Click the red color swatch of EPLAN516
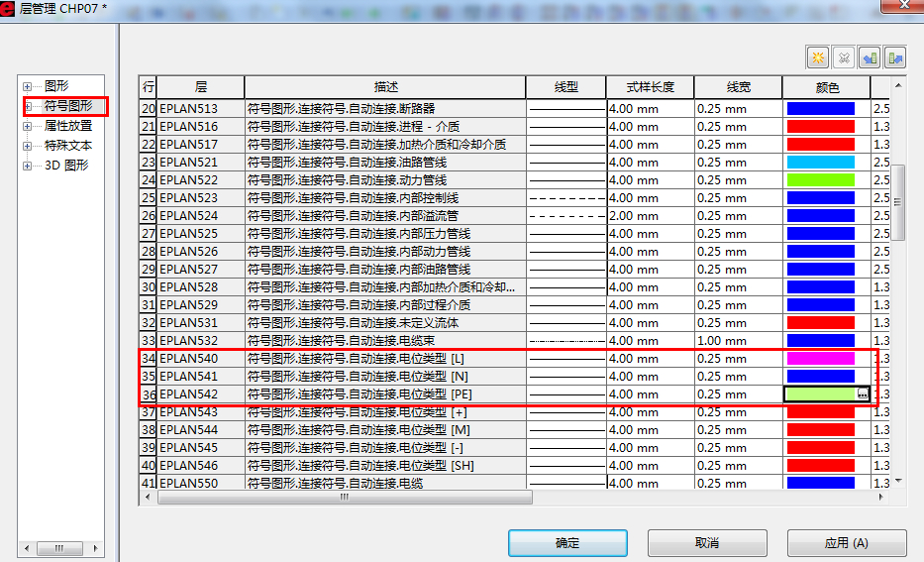 pyautogui.click(x=820, y=126)
